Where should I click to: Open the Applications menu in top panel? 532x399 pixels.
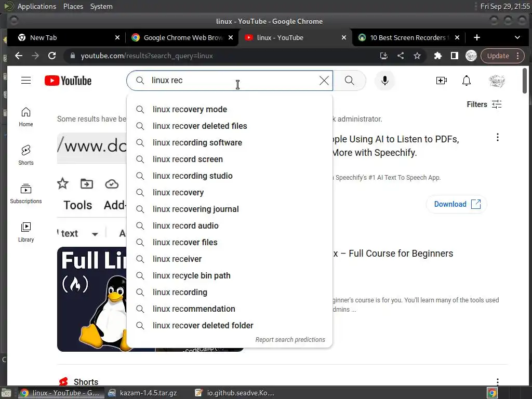pyautogui.click(x=37, y=6)
